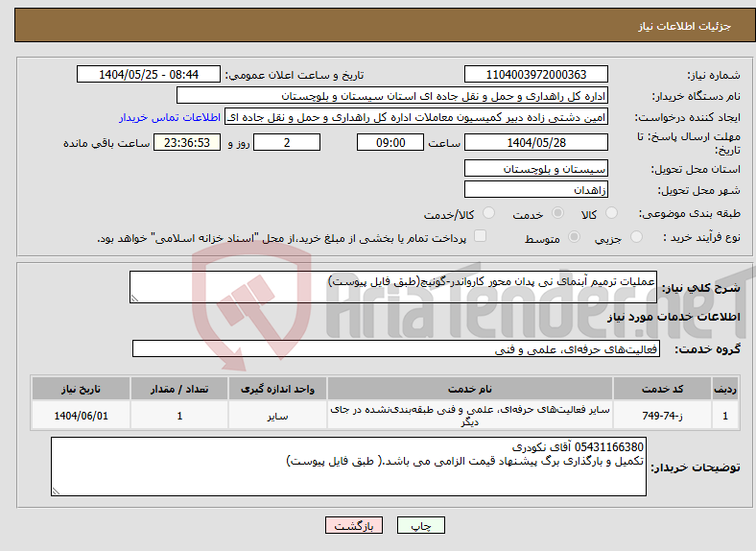Click the service name cell سایر فعالیت‌های حرفه‌ای
756x551 pixels.
click(469, 416)
